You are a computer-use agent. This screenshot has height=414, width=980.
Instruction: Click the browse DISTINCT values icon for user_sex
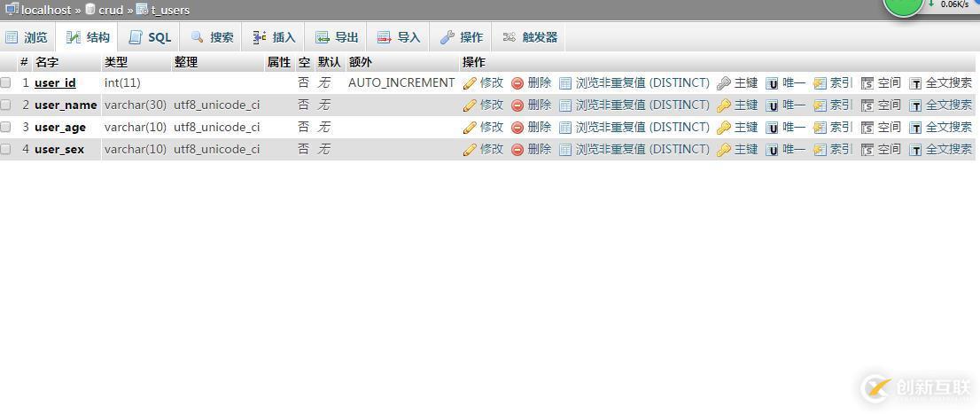tap(565, 150)
